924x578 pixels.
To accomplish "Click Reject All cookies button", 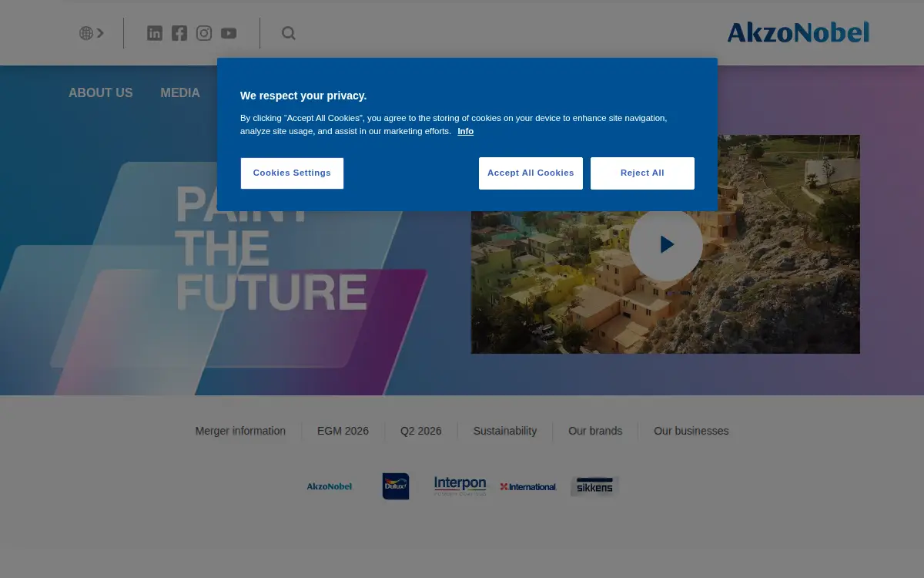I will (642, 173).
